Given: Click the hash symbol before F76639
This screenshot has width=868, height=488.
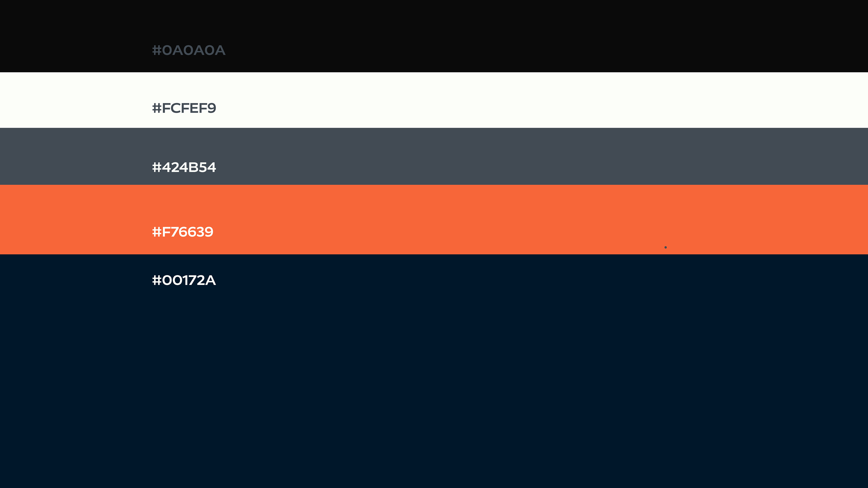Looking at the screenshot, I should coord(157,232).
